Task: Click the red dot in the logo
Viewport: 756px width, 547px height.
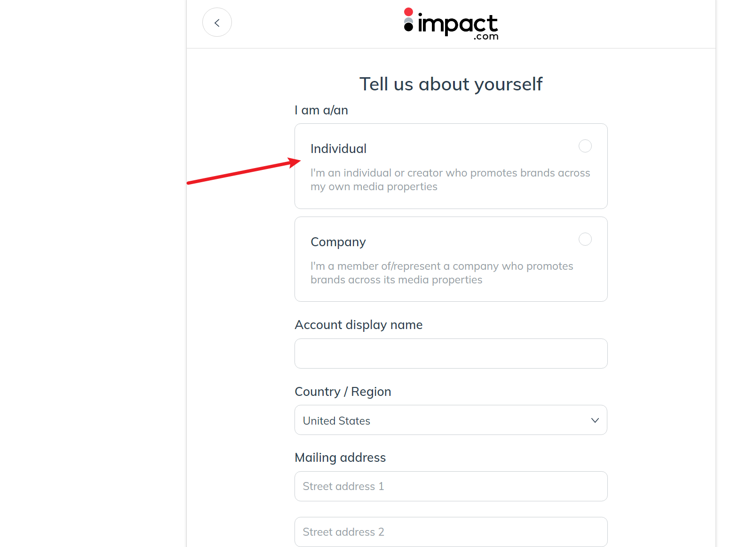Action: tap(408, 12)
